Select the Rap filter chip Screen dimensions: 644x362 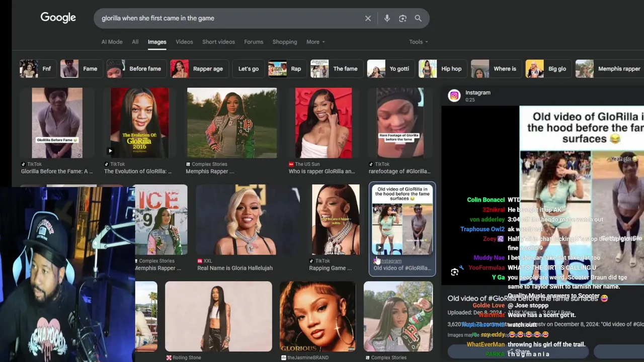click(x=287, y=69)
